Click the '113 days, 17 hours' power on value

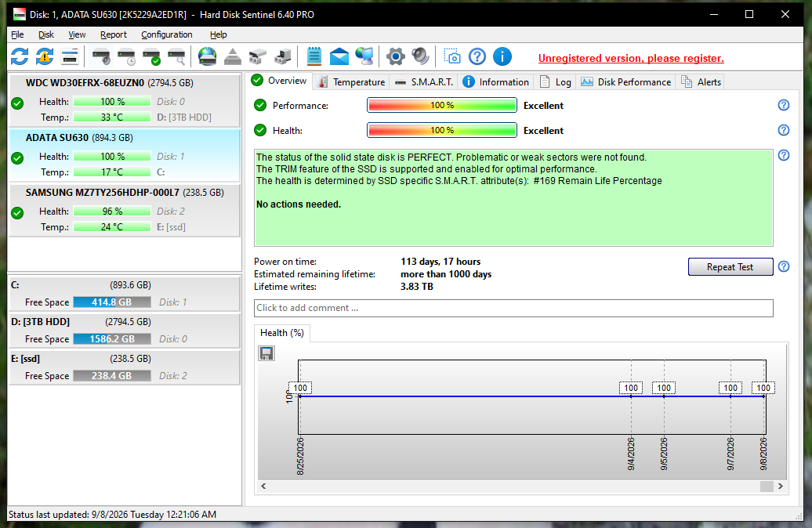[440, 262]
